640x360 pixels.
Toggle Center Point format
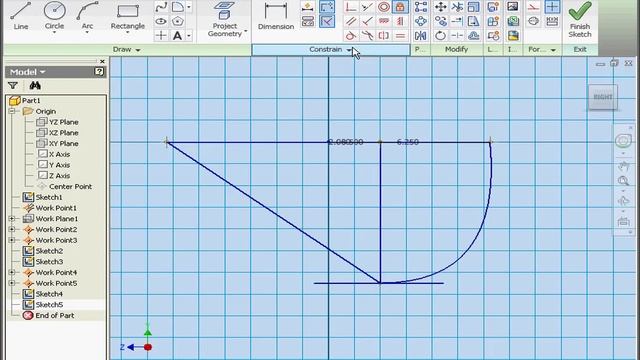click(552, 7)
